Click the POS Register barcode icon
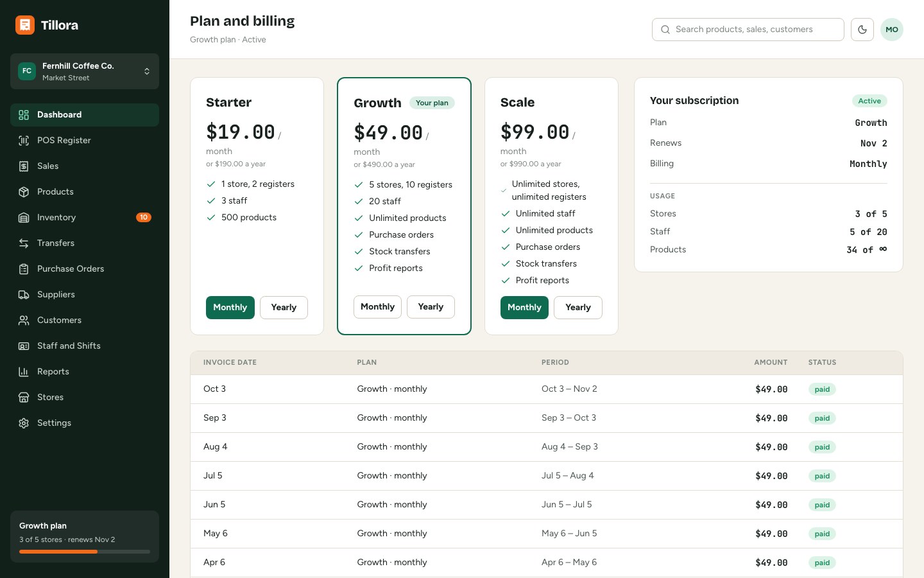Screen dimensions: 924x578 click(x=24, y=141)
